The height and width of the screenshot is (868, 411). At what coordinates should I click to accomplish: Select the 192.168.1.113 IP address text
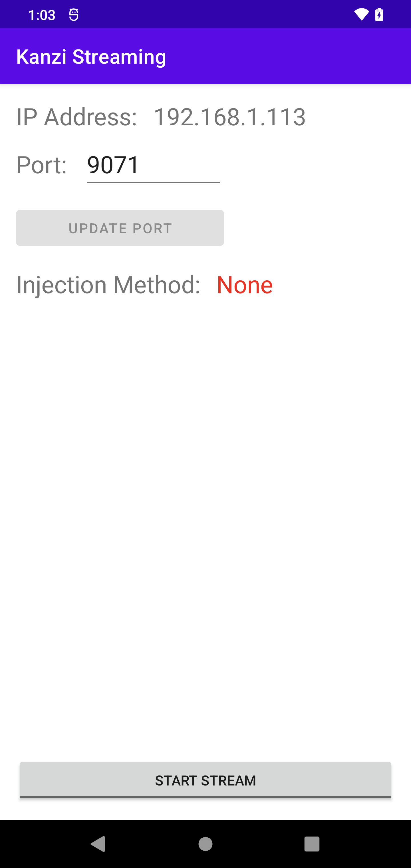point(229,117)
